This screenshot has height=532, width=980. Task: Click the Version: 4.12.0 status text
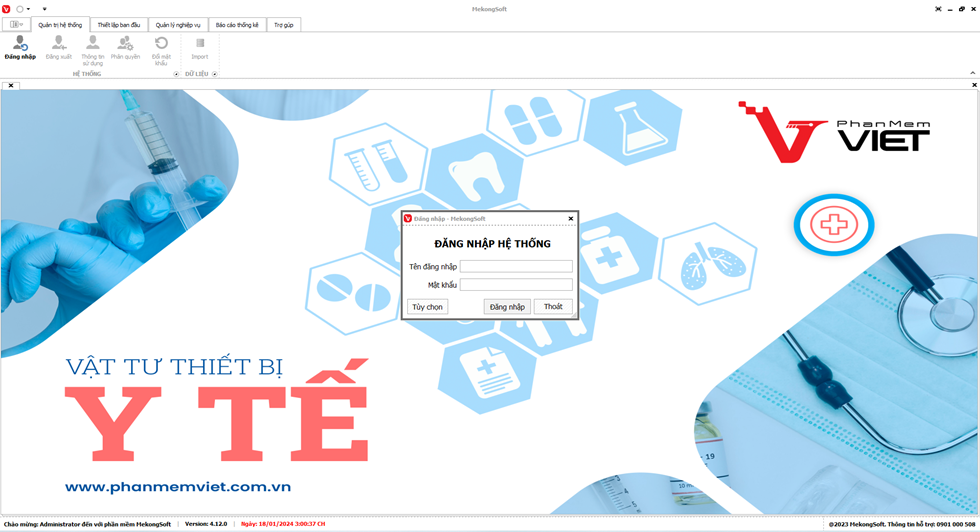pos(206,524)
